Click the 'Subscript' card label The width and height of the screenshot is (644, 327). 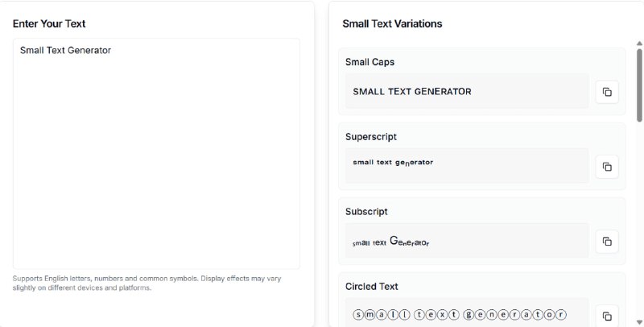tap(366, 212)
